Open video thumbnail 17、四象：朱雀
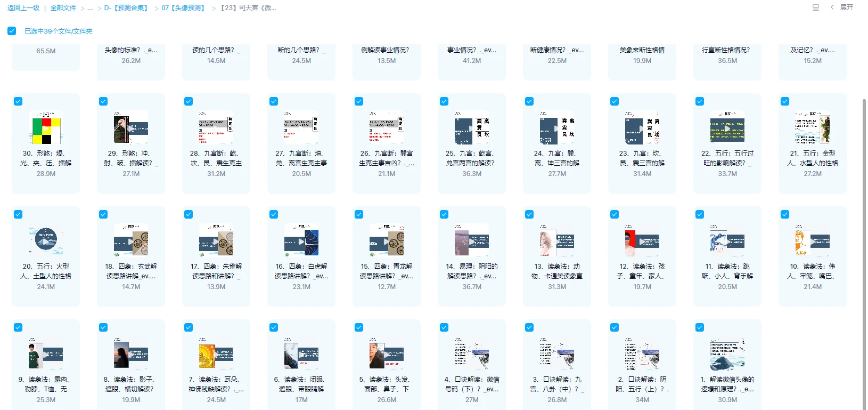Image resolution: width=868 pixels, height=410 pixels. pyautogui.click(x=216, y=241)
